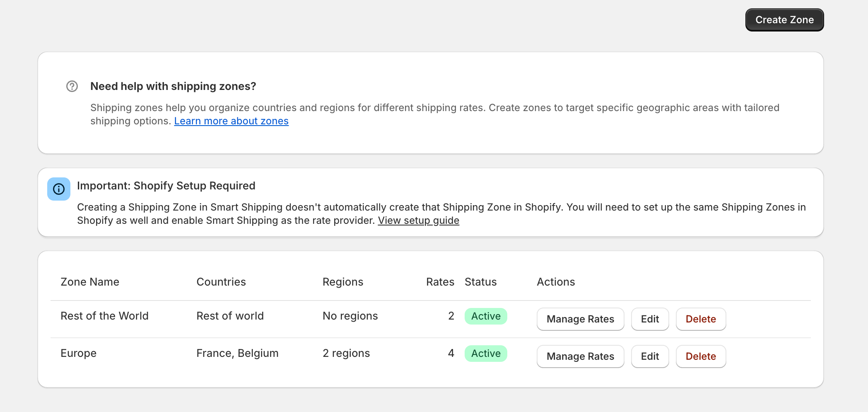Viewport: 868px width, 412px height.
Task: Delete the Europe zone
Action: pos(701,356)
